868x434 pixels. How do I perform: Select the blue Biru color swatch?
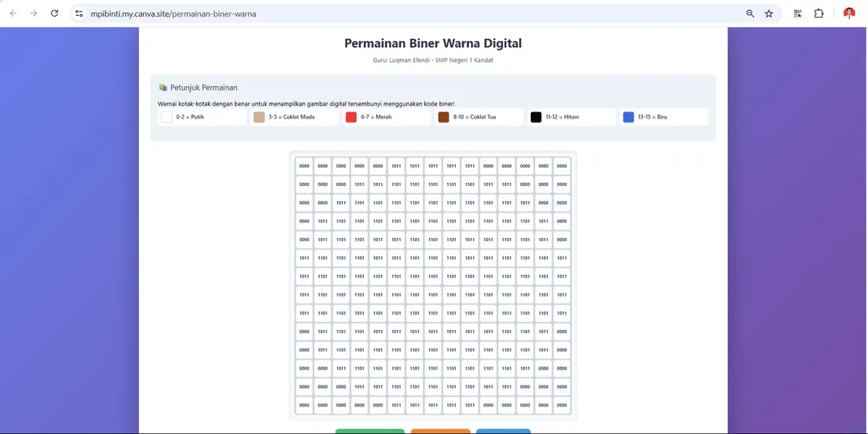coord(629,117)
